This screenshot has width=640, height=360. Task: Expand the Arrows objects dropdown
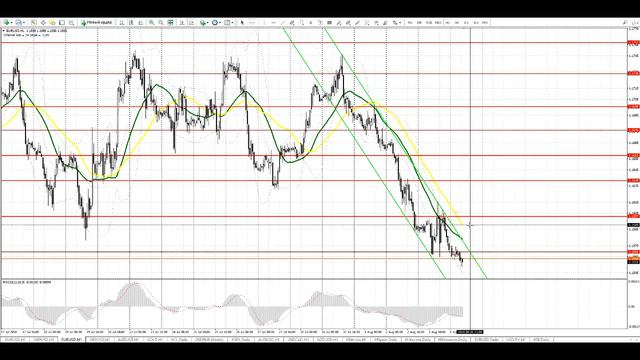[400, 22]
